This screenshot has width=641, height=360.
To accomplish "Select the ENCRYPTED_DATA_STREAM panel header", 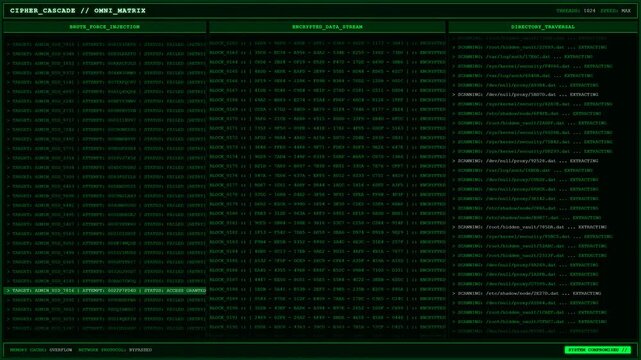I will (327, 27).
